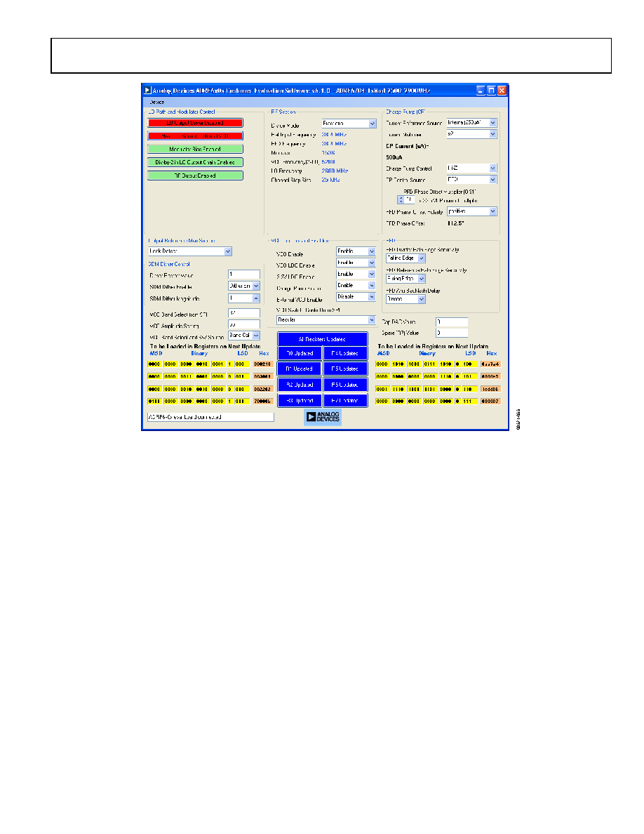Image resolution: width=644 pixels, height=834 pixels.
Task: Toggle the second red LO source button
Action: [x=195, y=136]
